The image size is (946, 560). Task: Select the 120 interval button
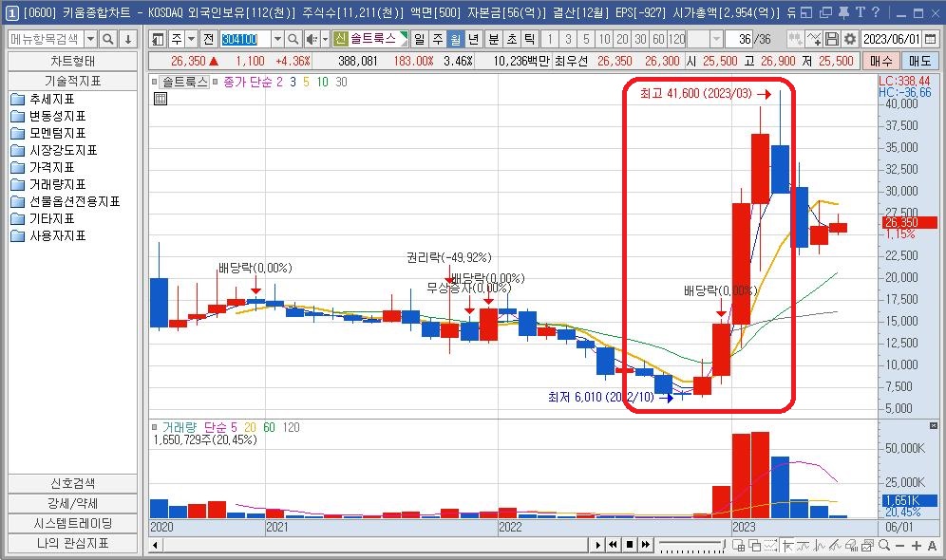677,39
